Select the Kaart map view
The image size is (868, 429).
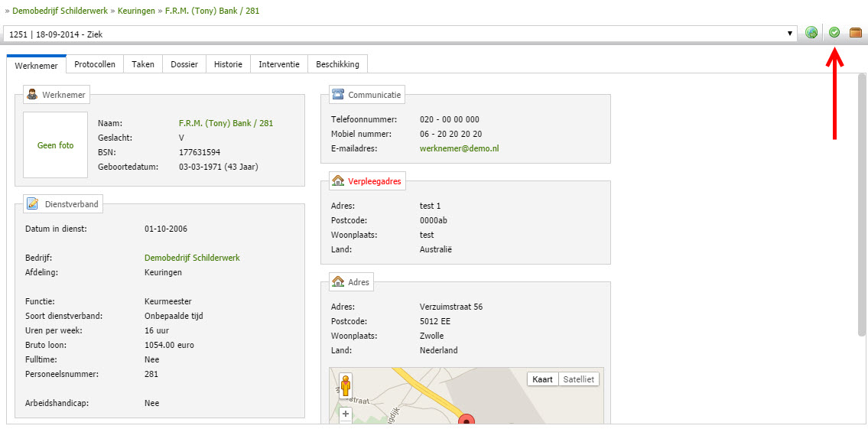pos(542,379)
